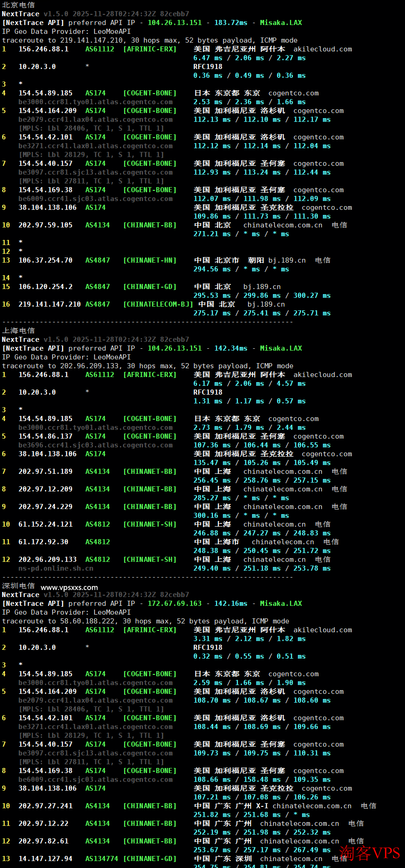
Task: Click the 135.47 ms latency value
Action: click(x=212, y=463)
